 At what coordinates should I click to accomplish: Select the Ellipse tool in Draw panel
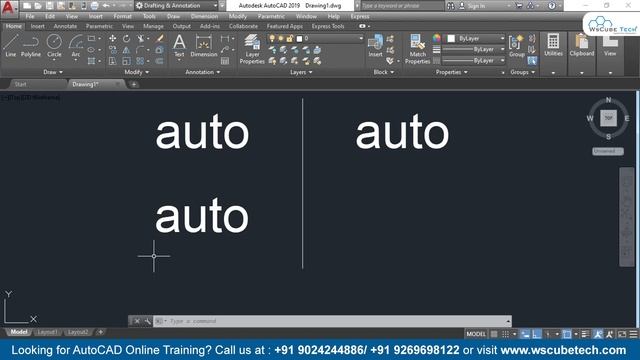click(x=91, y=50)
